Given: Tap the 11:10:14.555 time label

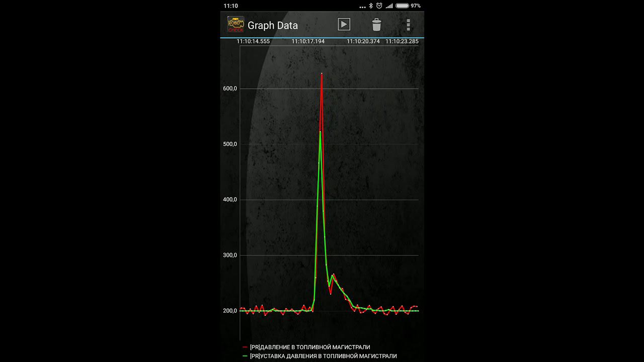Looking at the screenshot, I should point(253,41).
